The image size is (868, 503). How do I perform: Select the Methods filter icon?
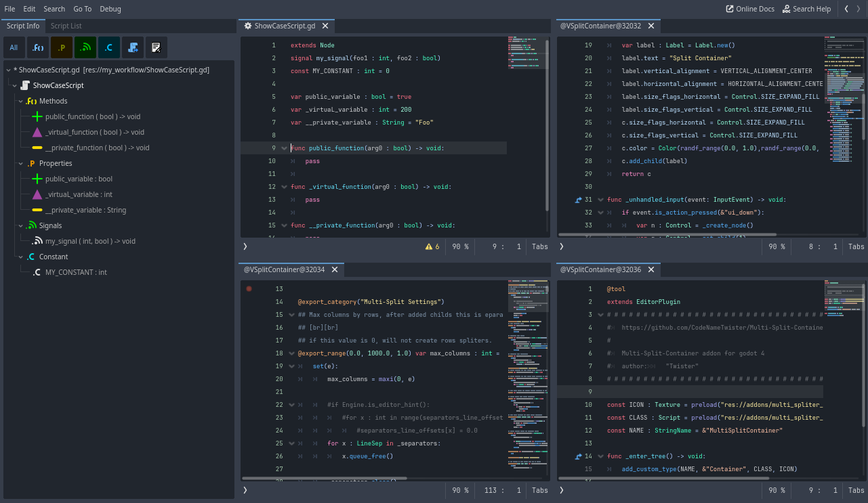coord(37,47)
